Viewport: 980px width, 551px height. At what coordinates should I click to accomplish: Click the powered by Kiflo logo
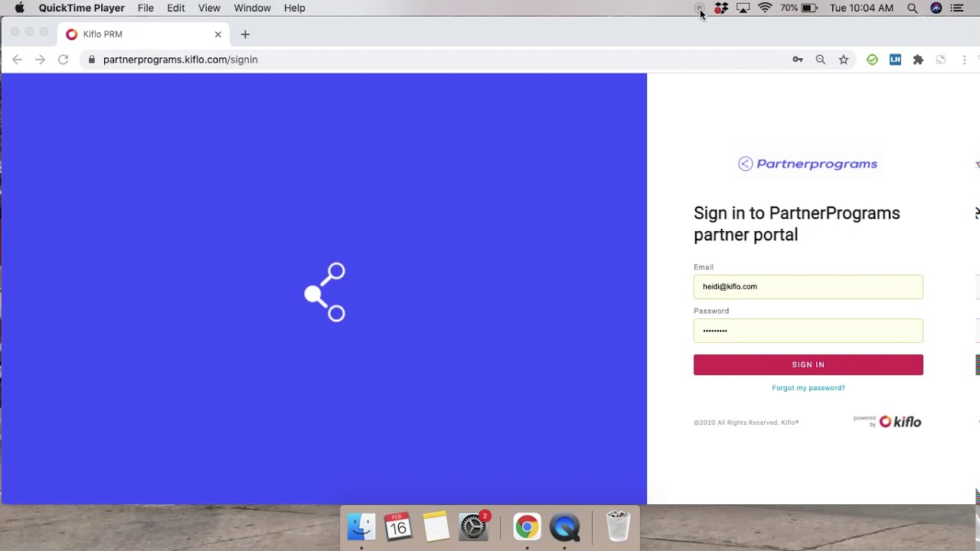(887, 422)
